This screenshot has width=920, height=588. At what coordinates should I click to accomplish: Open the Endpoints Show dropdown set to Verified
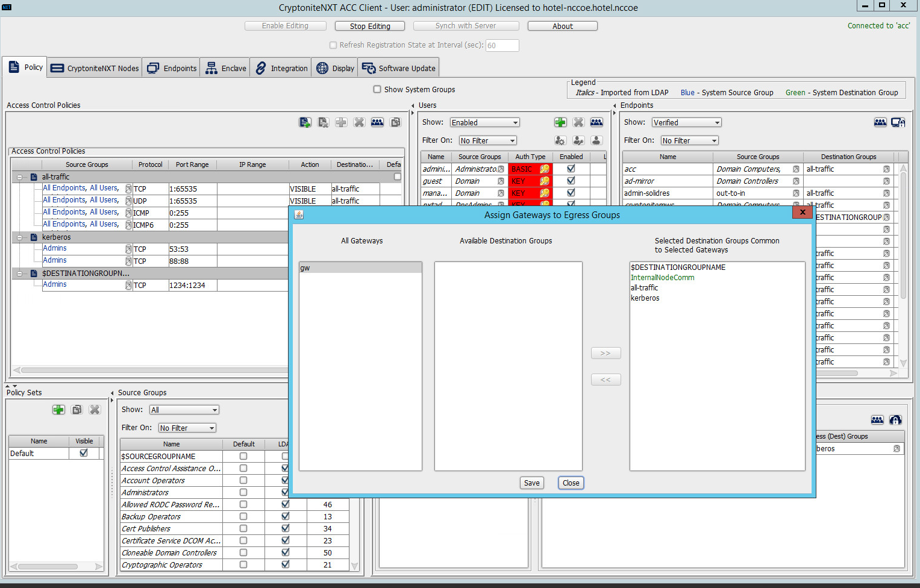686,122
